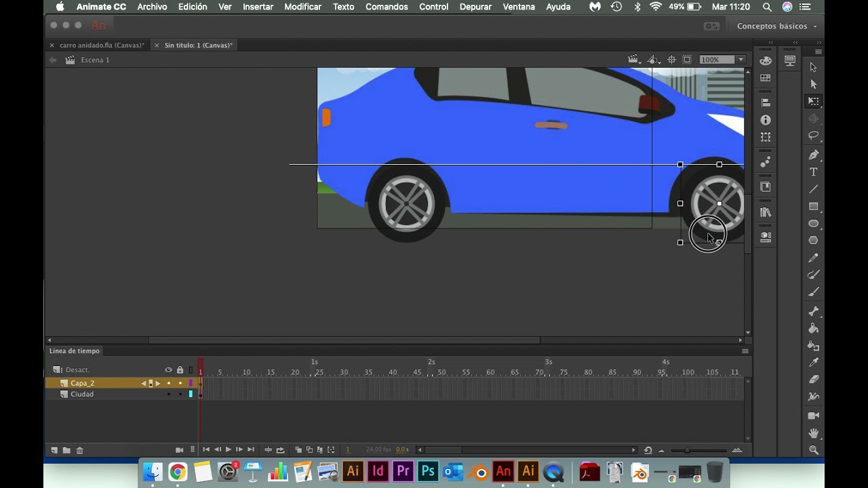Go to last frame button
868x488 pixels.
click(x=251, y=450)
